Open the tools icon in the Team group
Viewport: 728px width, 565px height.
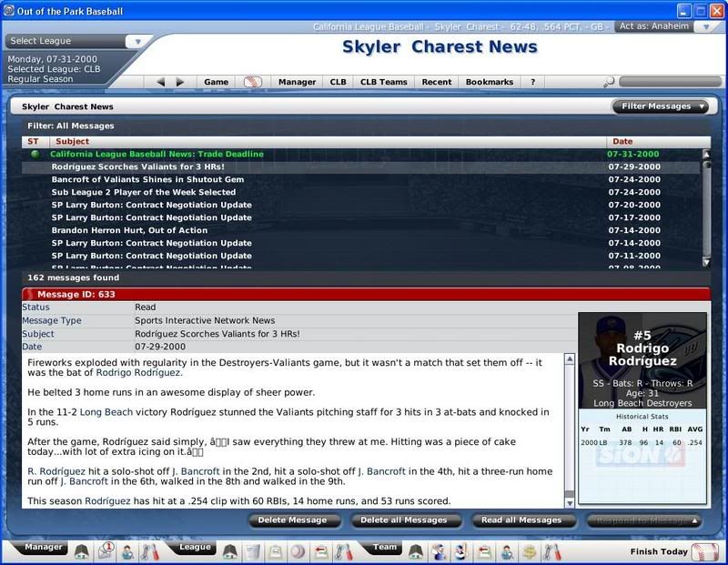[x=552, y=552]
